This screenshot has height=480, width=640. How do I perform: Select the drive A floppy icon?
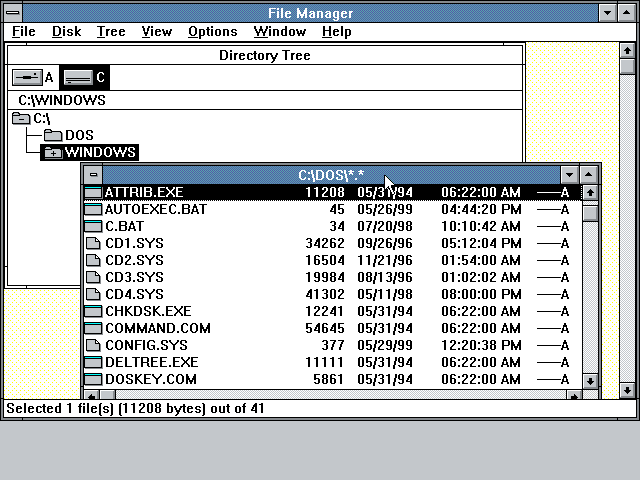(27, 77)
